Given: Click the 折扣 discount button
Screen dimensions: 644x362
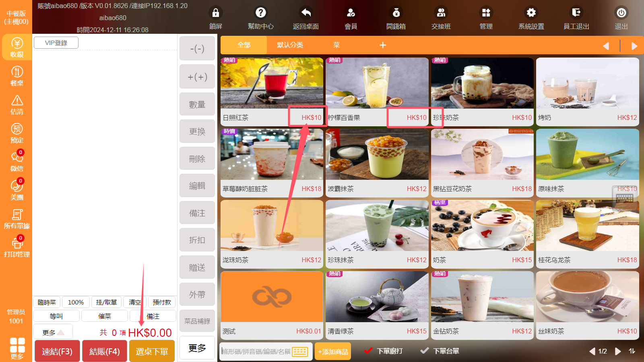Looking at the screenshot, I should [197, 240].
